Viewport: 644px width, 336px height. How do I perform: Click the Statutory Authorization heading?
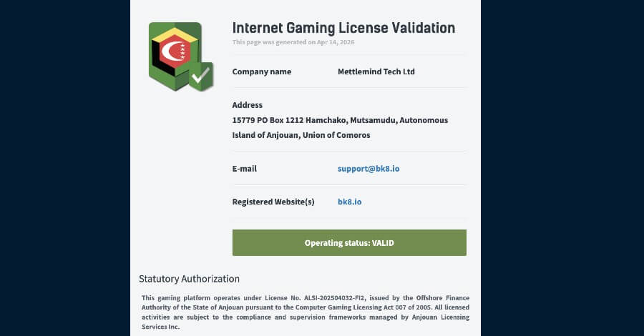click(x=189, y=279)
